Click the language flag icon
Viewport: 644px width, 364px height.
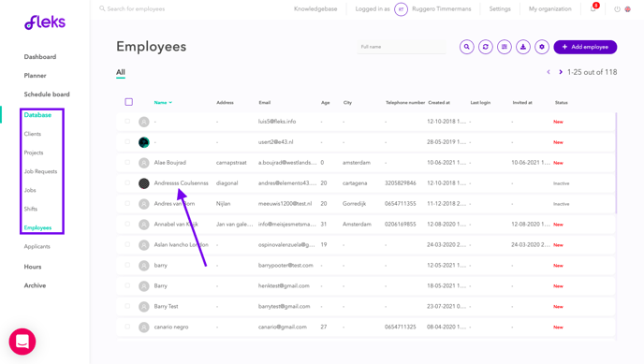[627, 9]
